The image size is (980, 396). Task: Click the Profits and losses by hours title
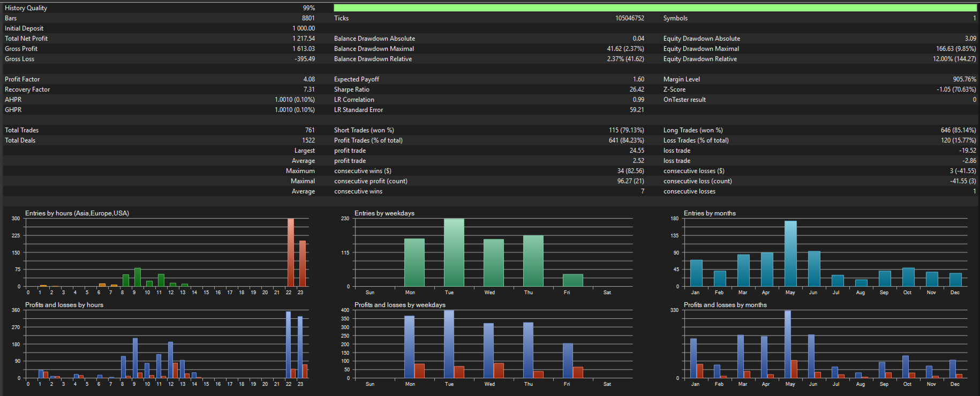pos(64,305)
